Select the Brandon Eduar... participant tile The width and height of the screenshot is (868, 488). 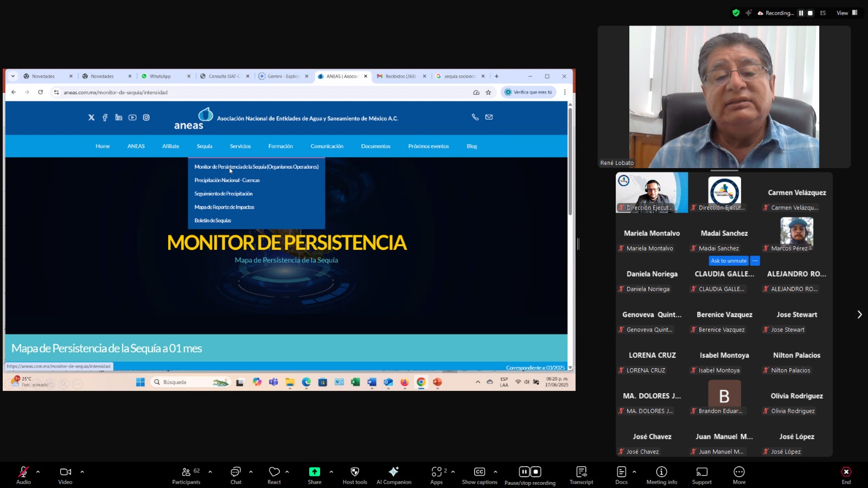coord(724,396)
